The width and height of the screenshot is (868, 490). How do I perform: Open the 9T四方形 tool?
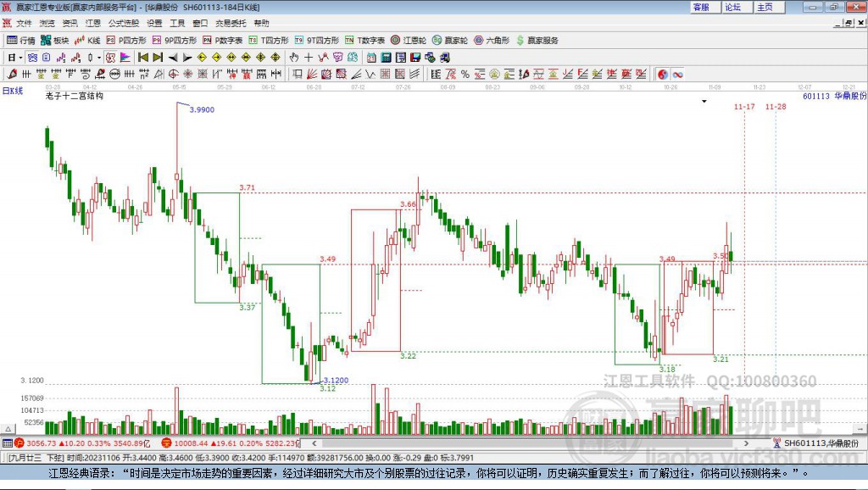click(317, 41)
